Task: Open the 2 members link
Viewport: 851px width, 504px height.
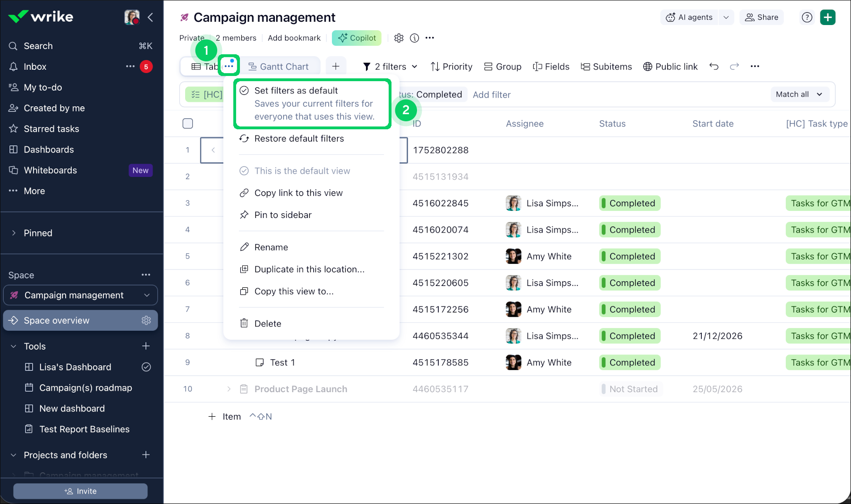Action: click(236, 38)
